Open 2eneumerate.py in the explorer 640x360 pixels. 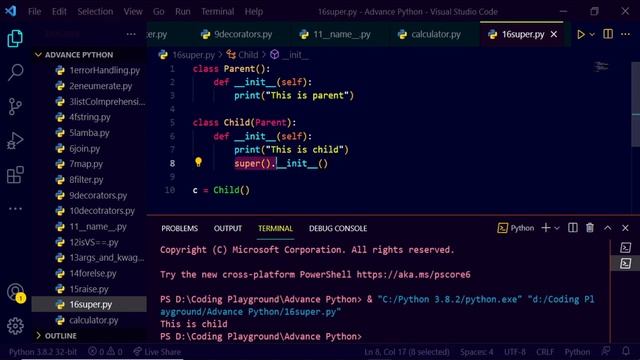click(89, 86)
